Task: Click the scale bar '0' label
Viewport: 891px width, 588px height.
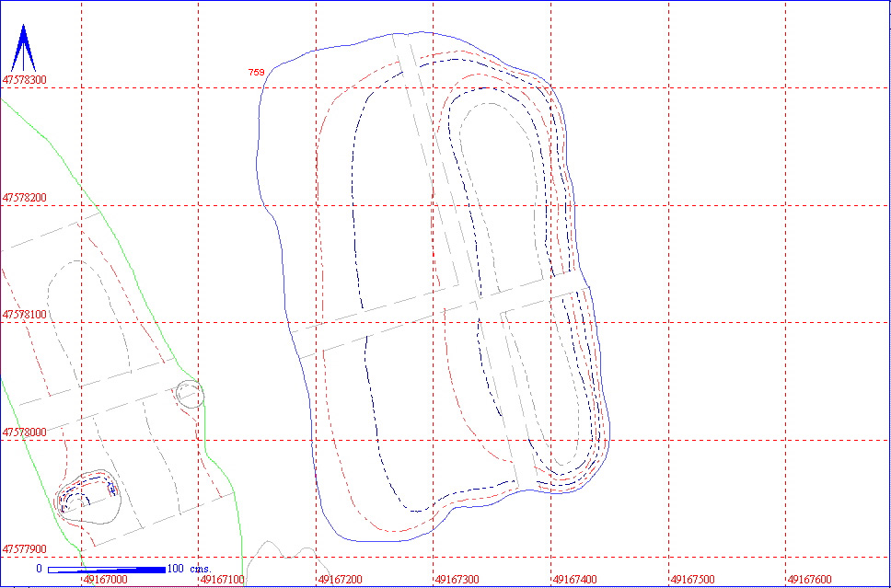Action: click(40, 569)
